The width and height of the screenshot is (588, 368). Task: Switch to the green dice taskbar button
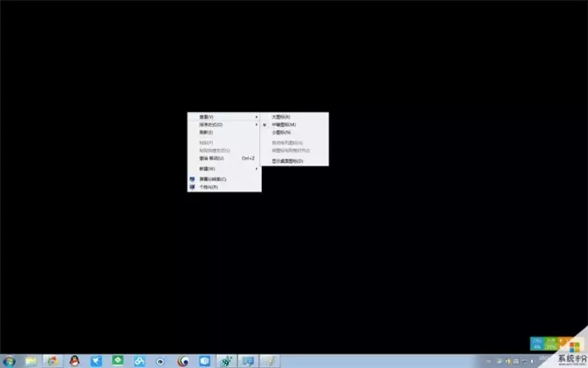[226, 362]
